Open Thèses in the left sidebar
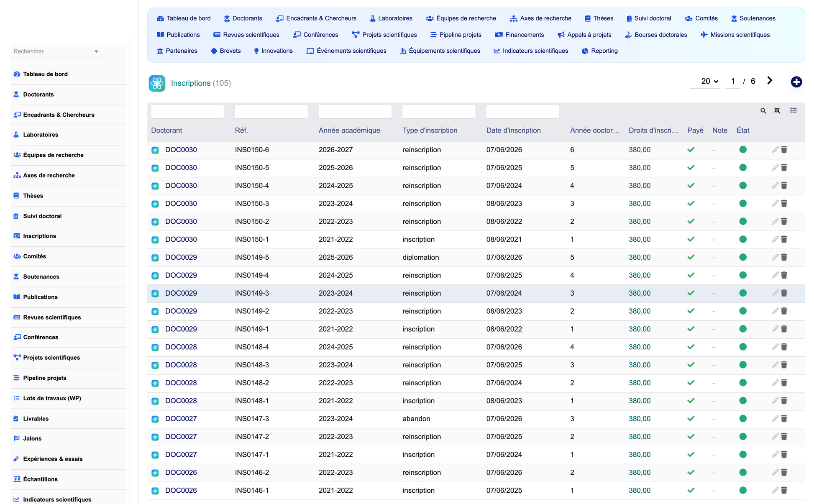The image size is (814, 504). (33, 196)
